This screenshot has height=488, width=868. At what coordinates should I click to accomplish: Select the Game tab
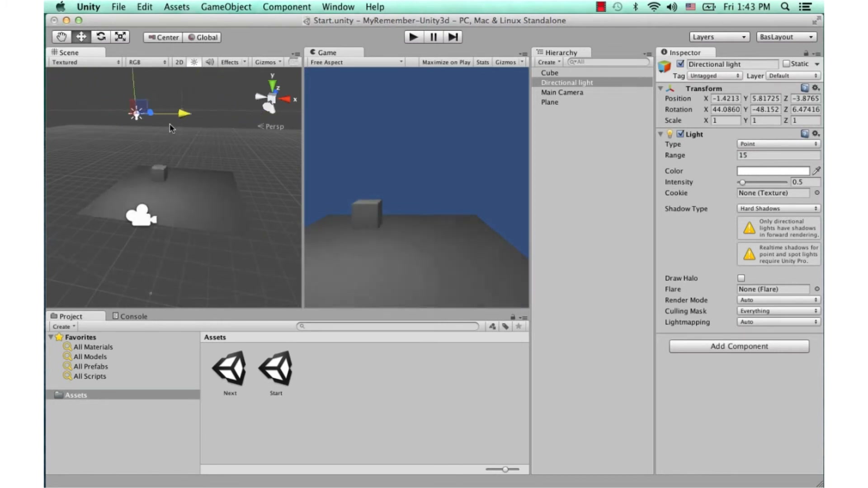coord(334,52)
